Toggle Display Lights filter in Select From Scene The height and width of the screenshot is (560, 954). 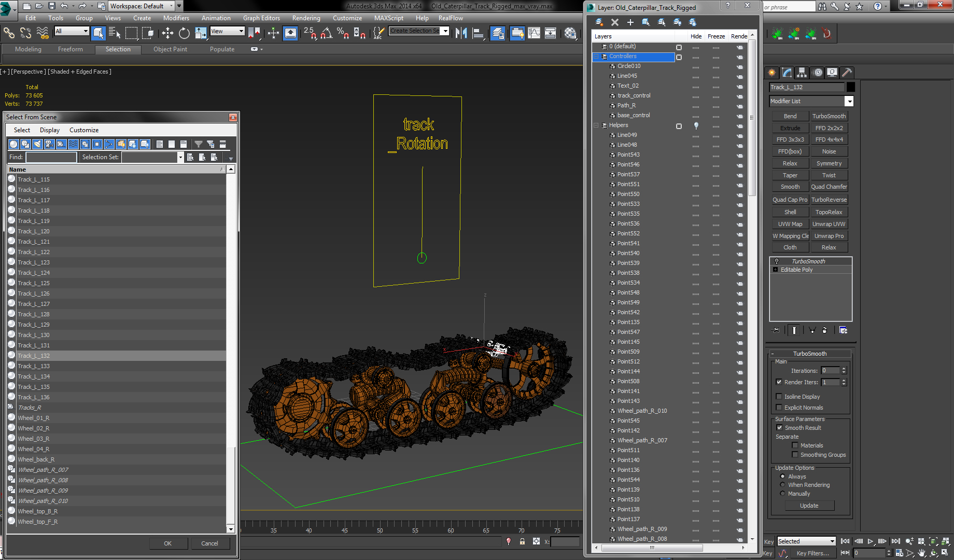pyautogui.click(x=37, y=144)
